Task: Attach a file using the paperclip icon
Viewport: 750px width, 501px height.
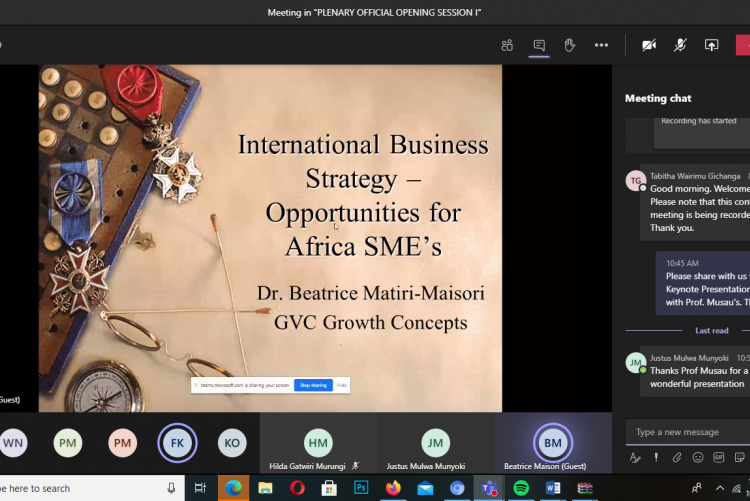Action: [677, 458]
